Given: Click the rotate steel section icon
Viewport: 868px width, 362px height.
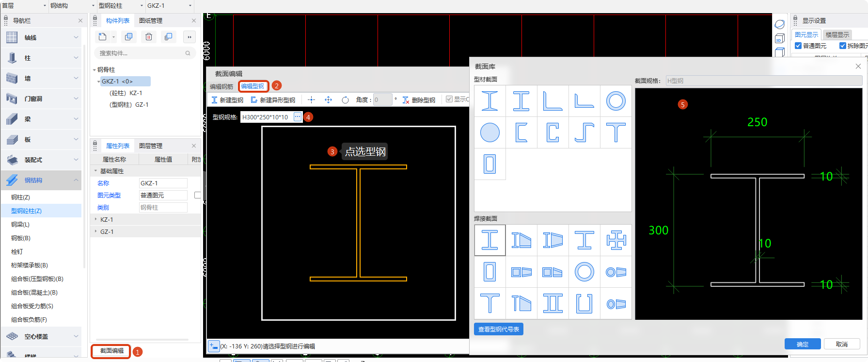Looking at the screenshot, I should pos(345,99).
